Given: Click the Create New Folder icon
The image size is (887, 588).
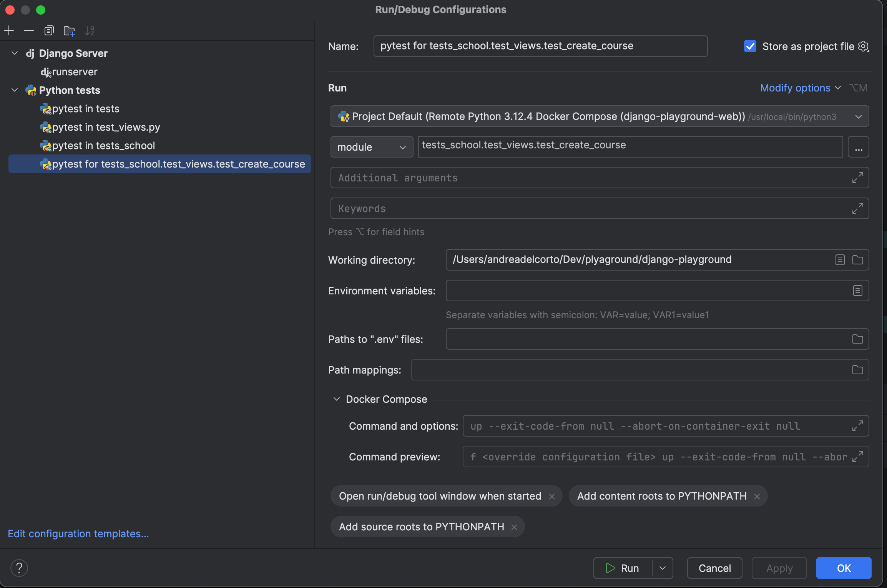Looking at the screenshot, I should pyautogui.click(x=69, y=31).
